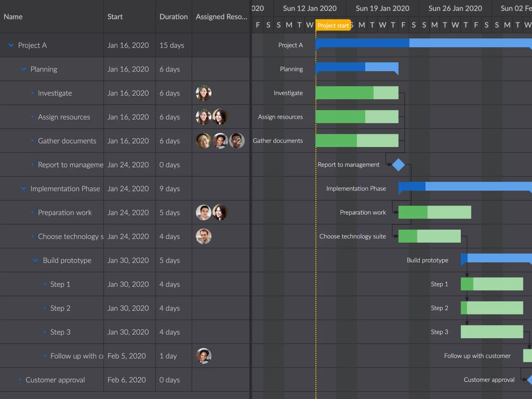The image size is (532, 399).
Task: Select the Step 2 task name
Action: point(60,308)
